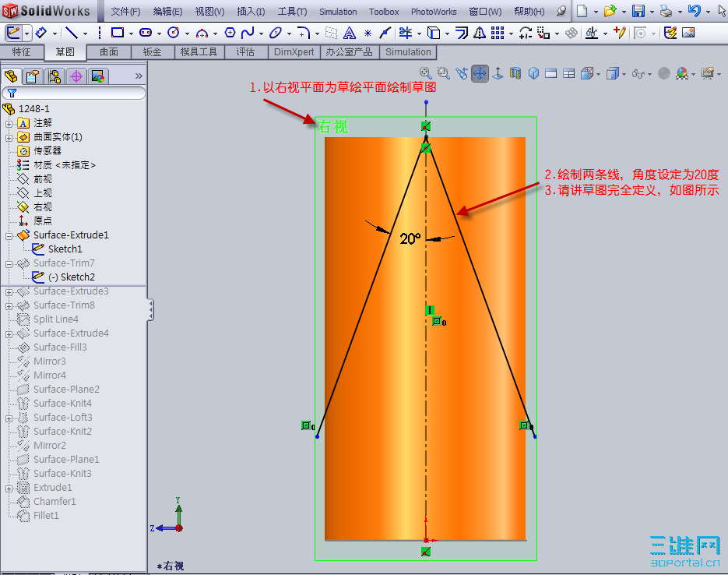Open the 文件(F) menu
The image size is (728, 575).
pyautogui.click(x=125, y=12)
